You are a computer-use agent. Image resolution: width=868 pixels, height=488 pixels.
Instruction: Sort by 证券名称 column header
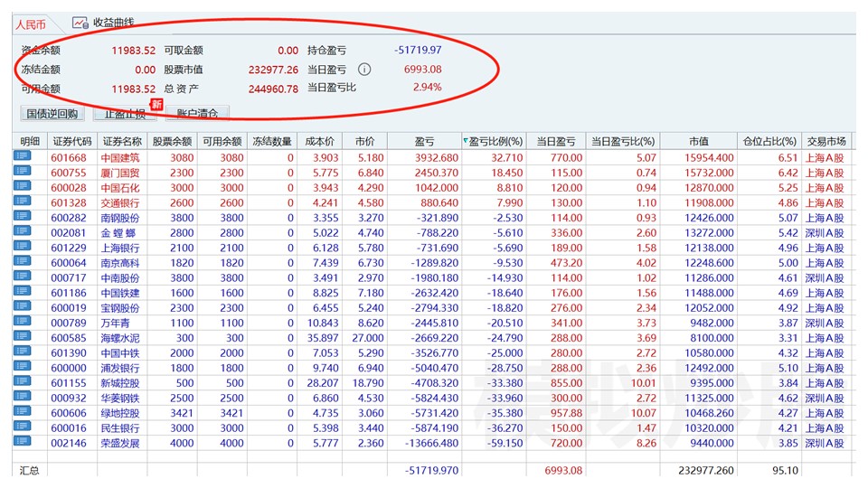[x=122, y=142]
